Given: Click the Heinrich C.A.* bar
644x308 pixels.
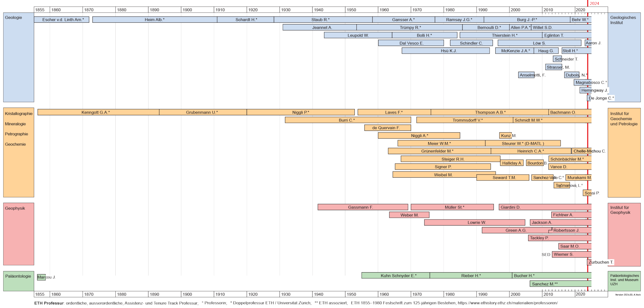Looking at the screenshot, I should (x=531, y=151).
